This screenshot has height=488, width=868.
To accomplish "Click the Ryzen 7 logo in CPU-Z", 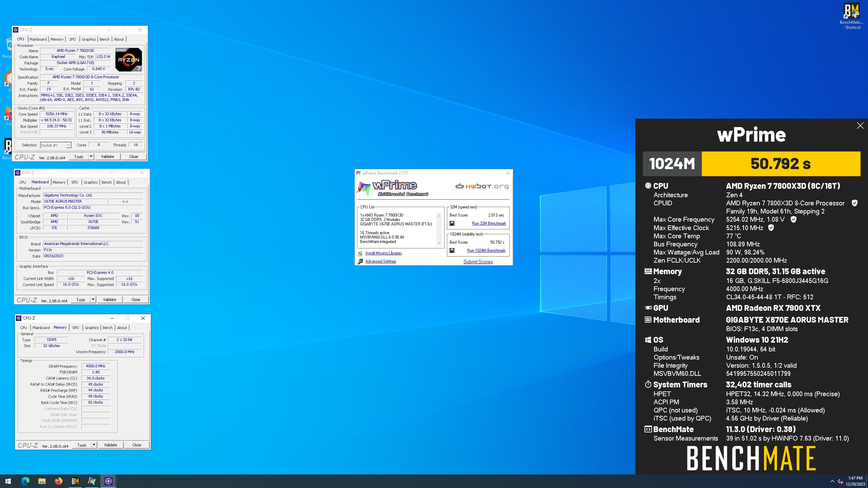I will tap(129, 60).
